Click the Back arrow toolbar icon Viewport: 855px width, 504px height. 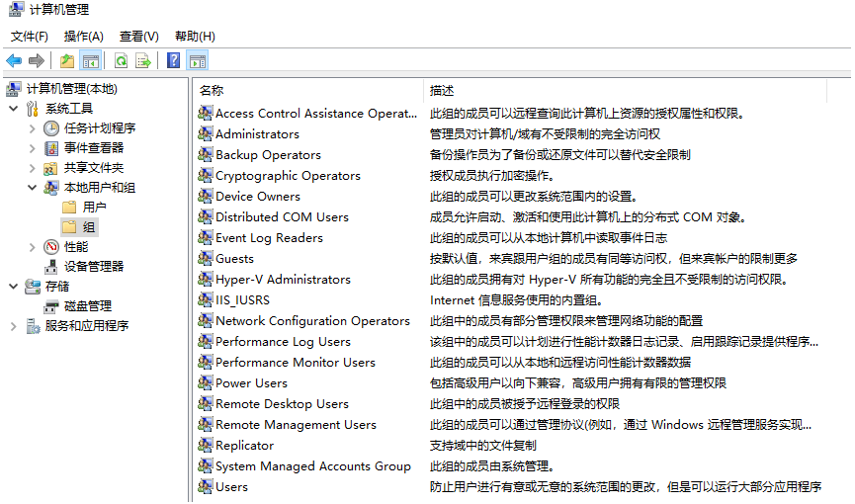point(14,60)
